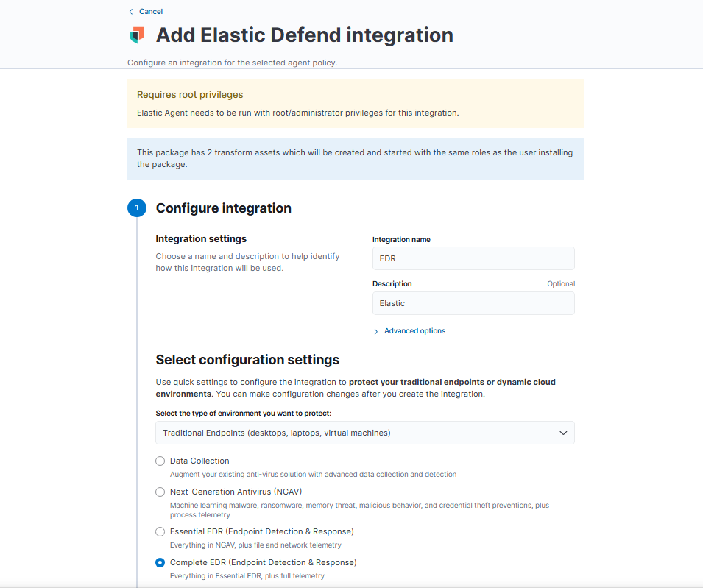
Task: Click the 'Augment your existing anti-virus solution' description
Action: point(313,474)
